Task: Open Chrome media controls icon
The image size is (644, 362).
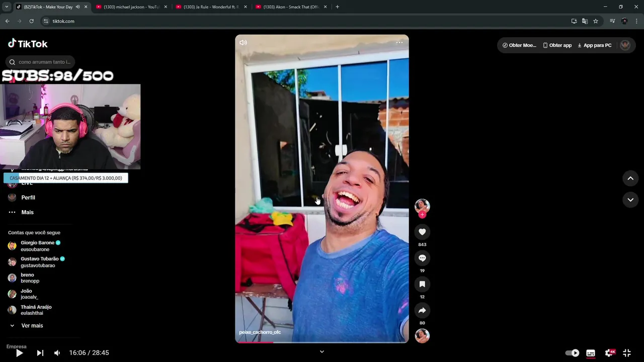Action: click(x=612, y=21)
